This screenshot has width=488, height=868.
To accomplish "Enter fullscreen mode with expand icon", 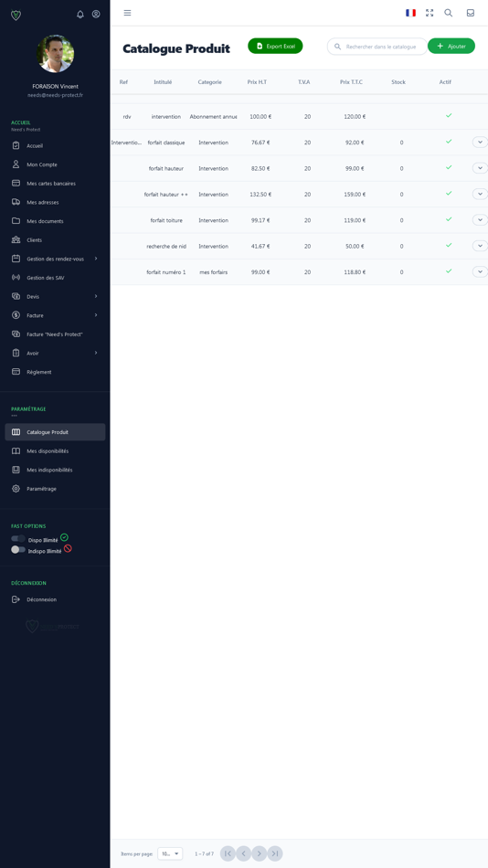I will tap(430, 13).
